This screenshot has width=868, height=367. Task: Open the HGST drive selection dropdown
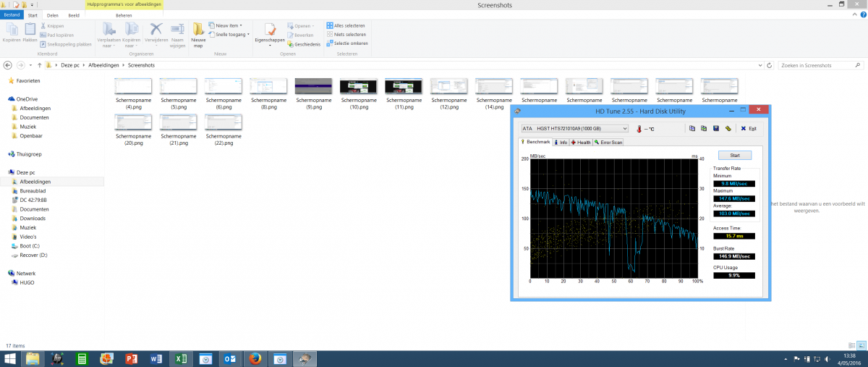tap(574, 129)
